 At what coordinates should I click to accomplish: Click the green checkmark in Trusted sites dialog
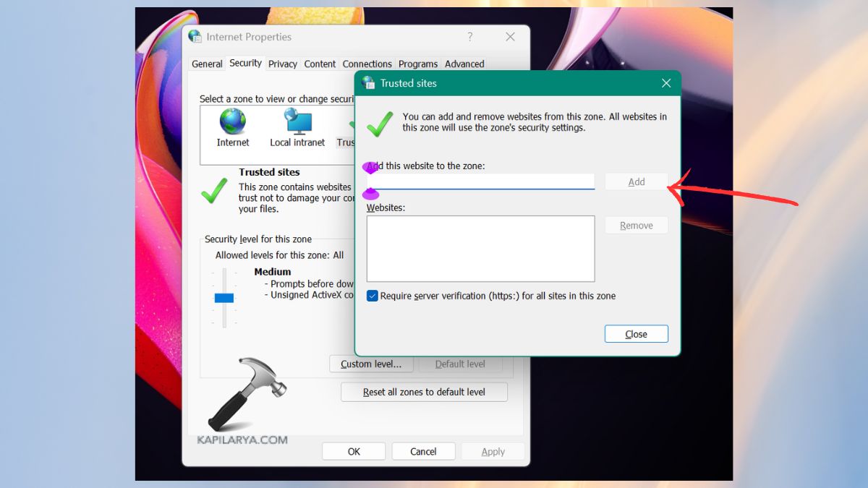[x=379, y=124]
